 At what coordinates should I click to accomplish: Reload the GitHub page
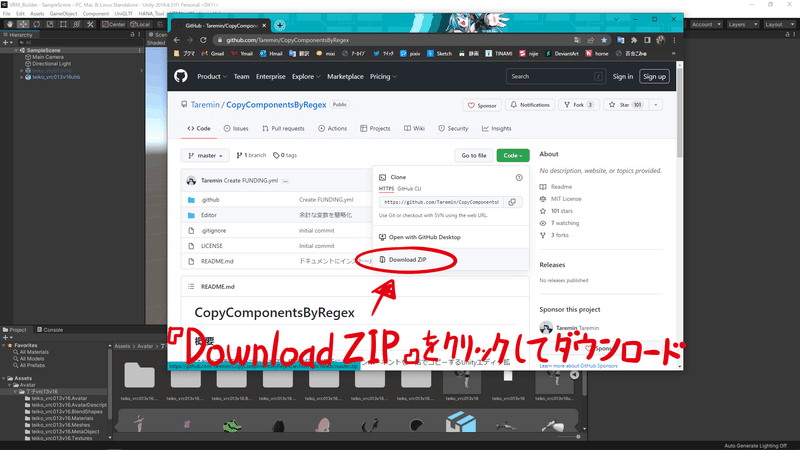pyautogui.click(x=203, y=40)
